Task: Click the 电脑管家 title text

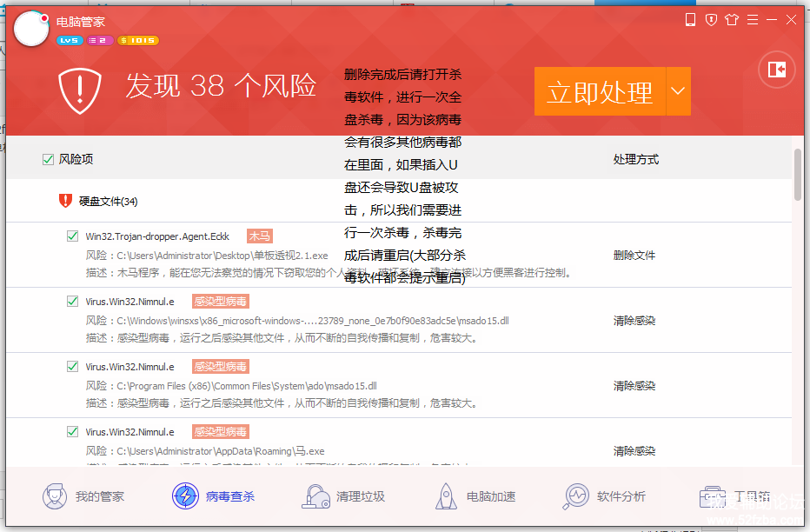Action: pyautogui.click(x=81, y=22)
